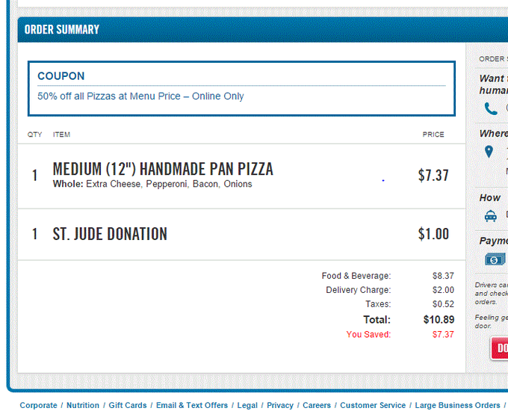Click the Total amount $10.89
Viewport: 508px width, 420px height.
pyautogui.click(x=439, y=320)
